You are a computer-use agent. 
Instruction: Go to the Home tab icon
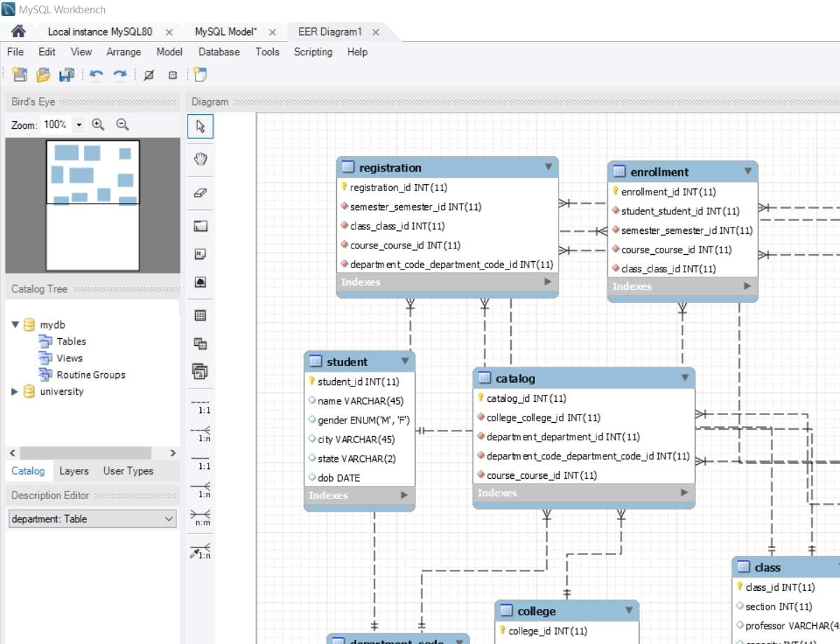tap(19, 31)
